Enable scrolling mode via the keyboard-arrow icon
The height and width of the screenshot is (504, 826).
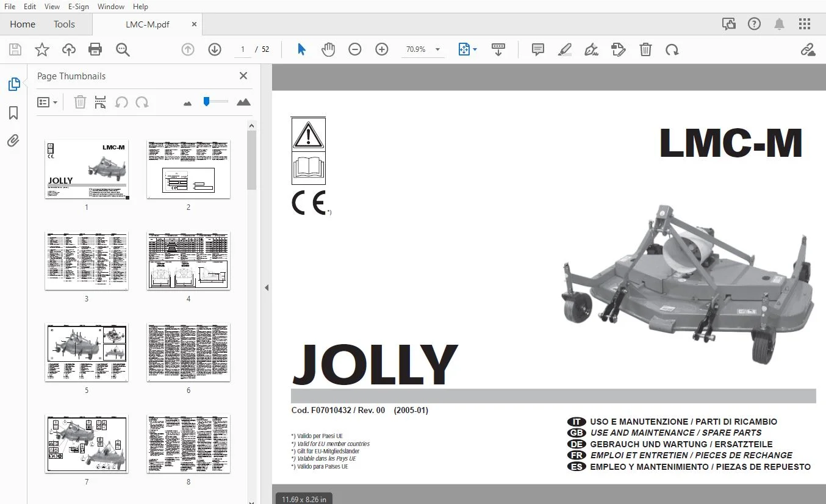point(498,49)
